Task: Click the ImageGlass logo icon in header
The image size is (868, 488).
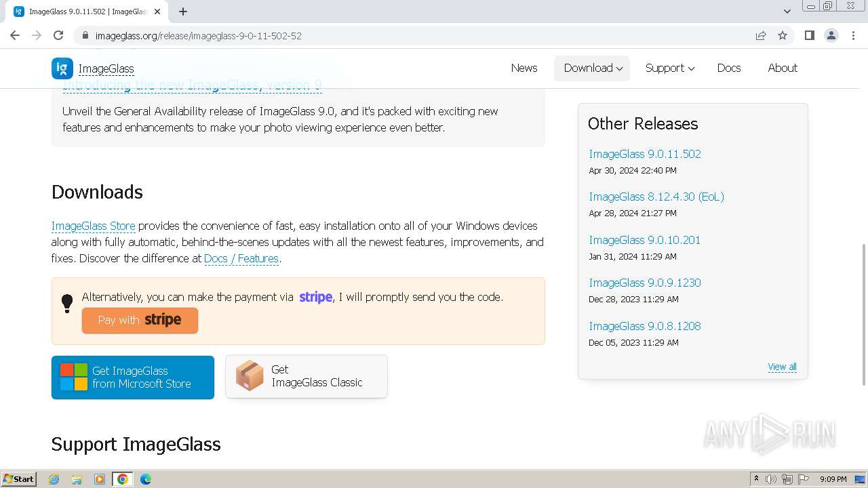Action: click(x=62, y=68)
